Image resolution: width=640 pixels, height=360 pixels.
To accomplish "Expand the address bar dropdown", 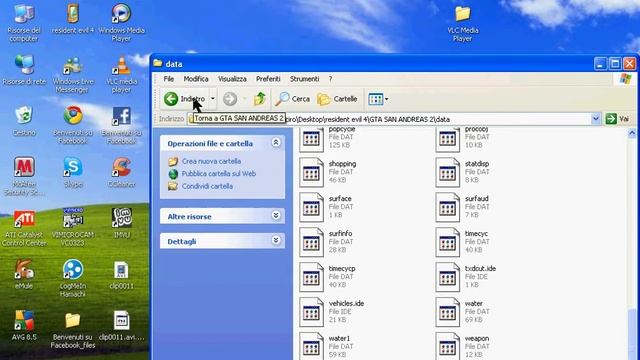I will (x=596, y=119).
